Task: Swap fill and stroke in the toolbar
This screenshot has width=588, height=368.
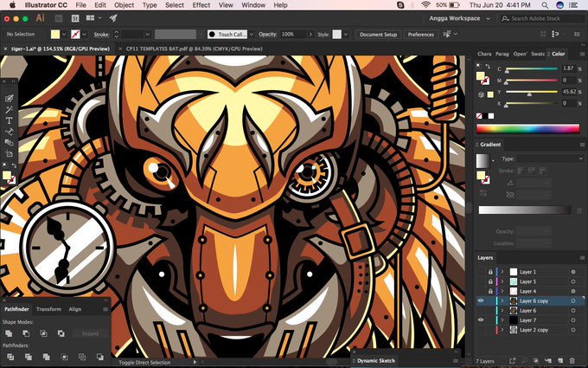Action: [14, 165]
